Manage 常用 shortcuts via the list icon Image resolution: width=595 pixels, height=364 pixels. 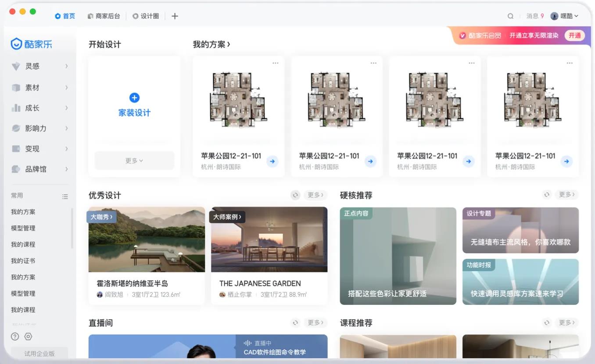coord(65,196)
